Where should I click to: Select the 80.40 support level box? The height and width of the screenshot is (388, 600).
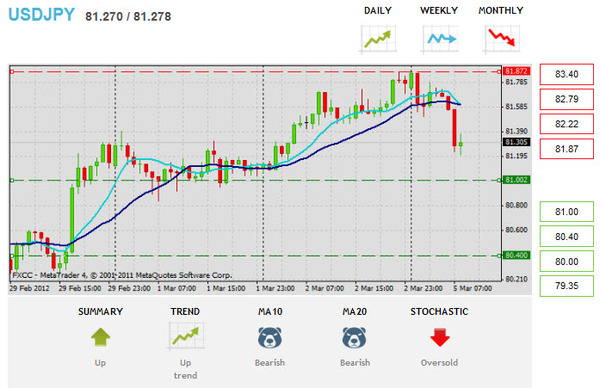[567, 236]
